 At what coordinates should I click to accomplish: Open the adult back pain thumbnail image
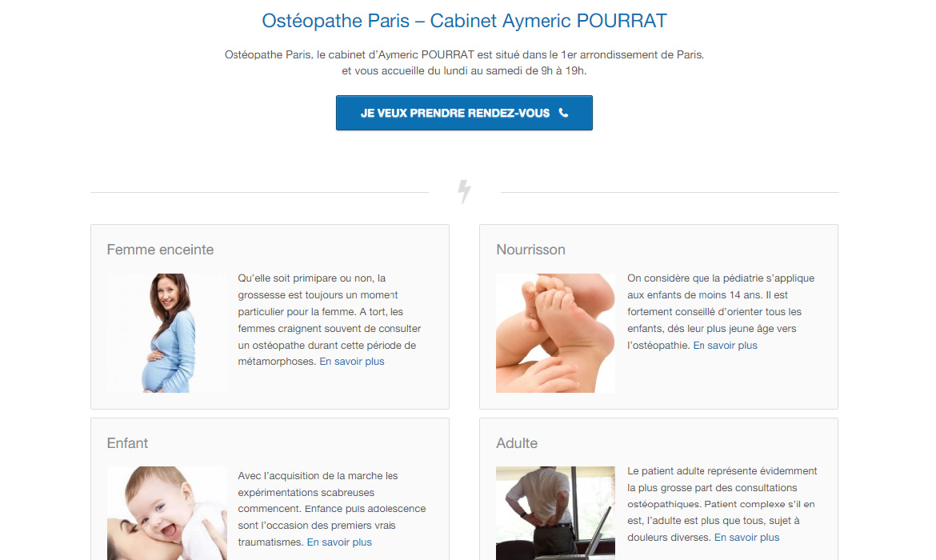555,514
